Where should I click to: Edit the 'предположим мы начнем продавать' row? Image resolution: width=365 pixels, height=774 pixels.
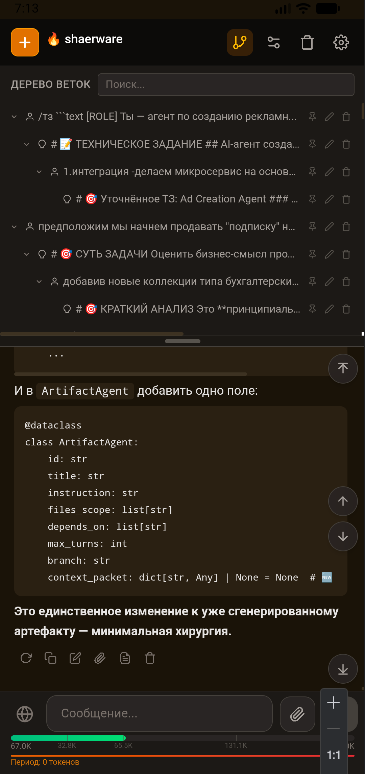coord(329,227)
